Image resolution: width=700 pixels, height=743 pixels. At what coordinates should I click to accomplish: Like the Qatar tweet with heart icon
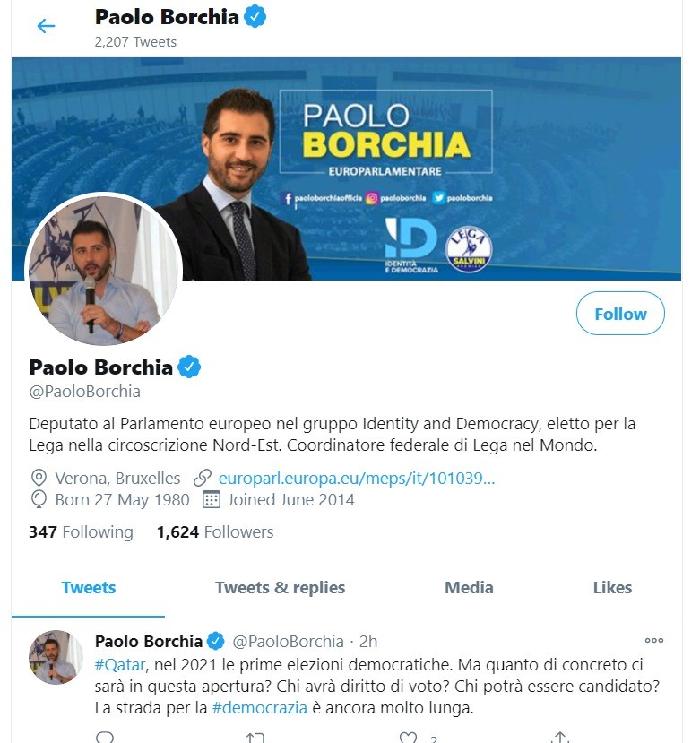point(408,737)
